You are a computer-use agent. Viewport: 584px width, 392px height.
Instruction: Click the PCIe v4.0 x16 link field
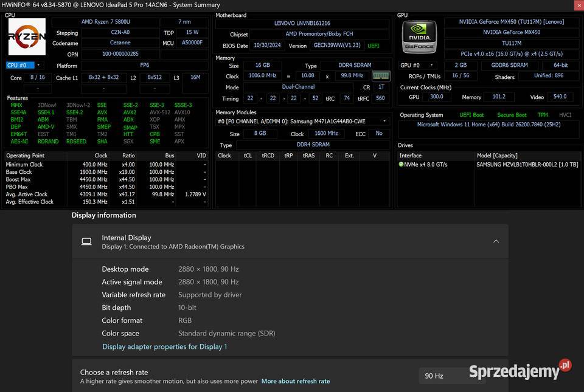pos(512,54)
